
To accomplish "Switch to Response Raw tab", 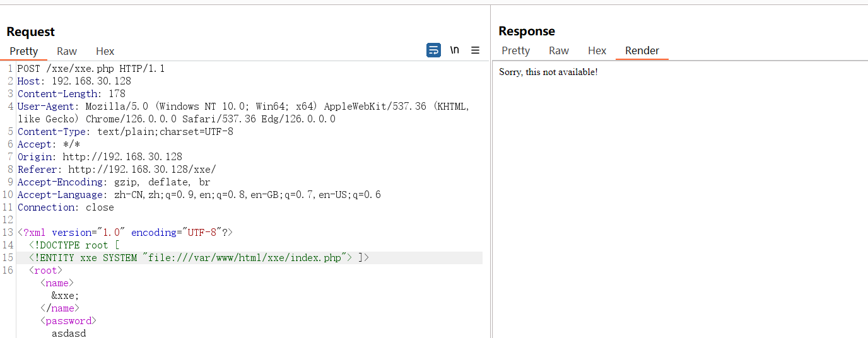I will click(559, 50).
